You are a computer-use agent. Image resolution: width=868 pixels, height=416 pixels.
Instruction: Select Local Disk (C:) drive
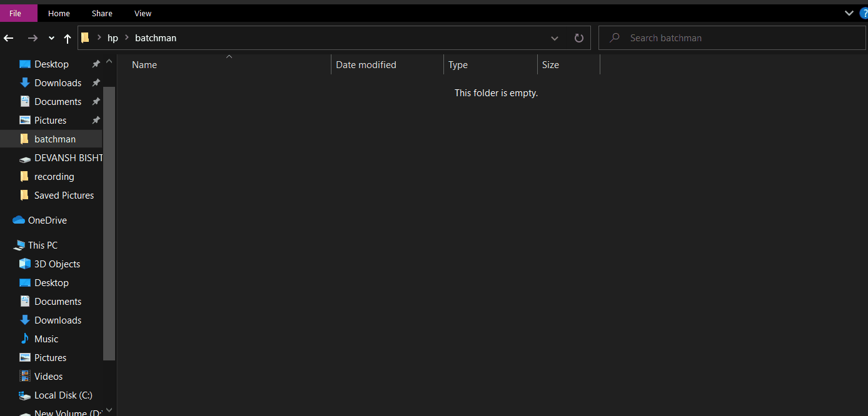63,395
